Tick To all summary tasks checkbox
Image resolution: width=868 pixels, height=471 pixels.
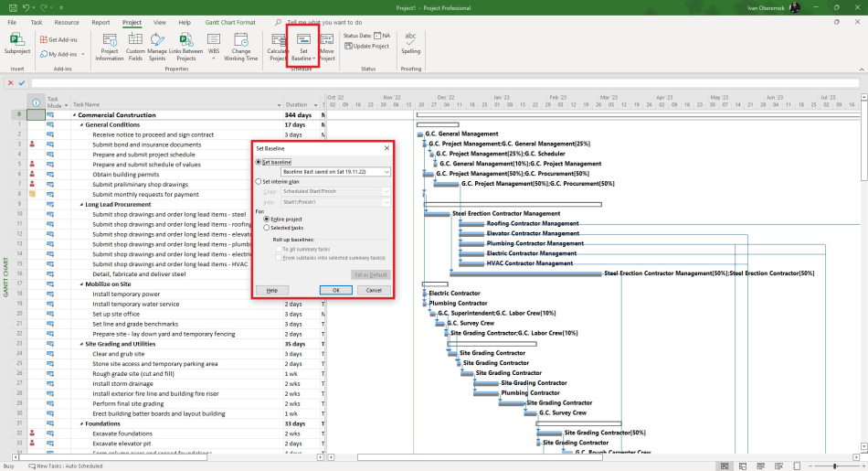(x=279, y=250)
